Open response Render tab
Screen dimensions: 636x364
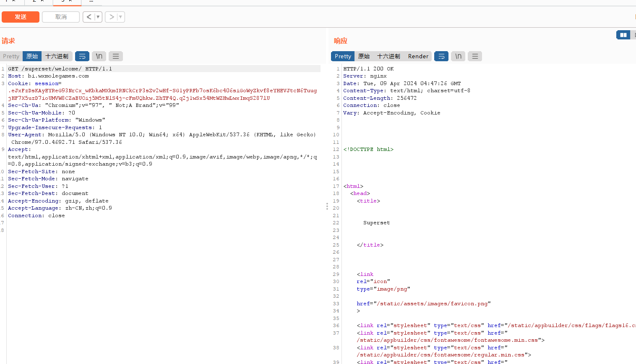[418, 56]
